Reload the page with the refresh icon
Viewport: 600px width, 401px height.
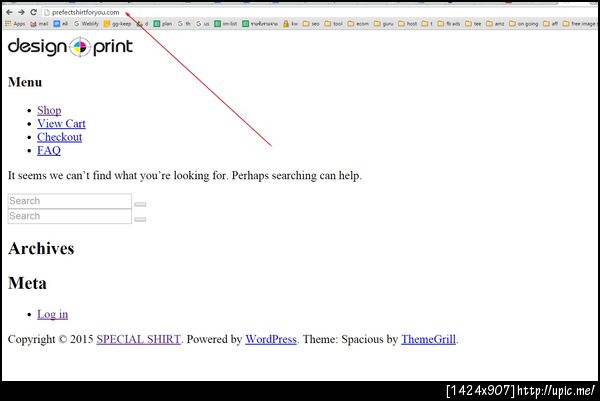[33, 12]
